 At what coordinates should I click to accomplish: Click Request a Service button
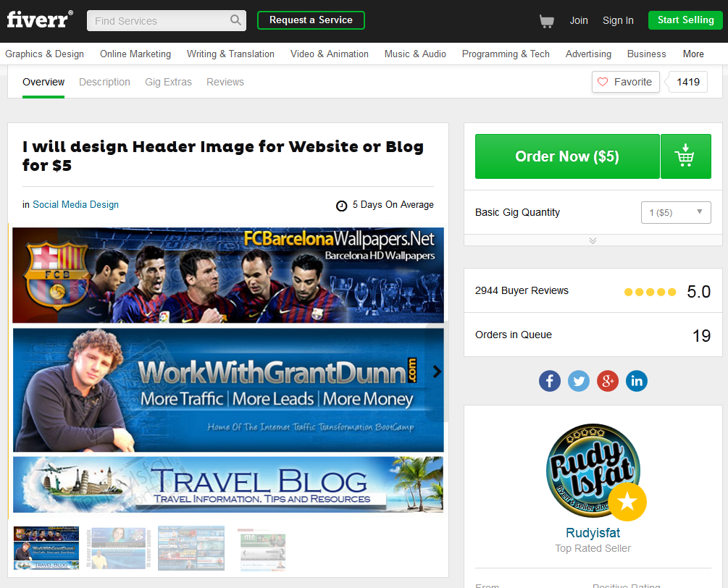311,20
